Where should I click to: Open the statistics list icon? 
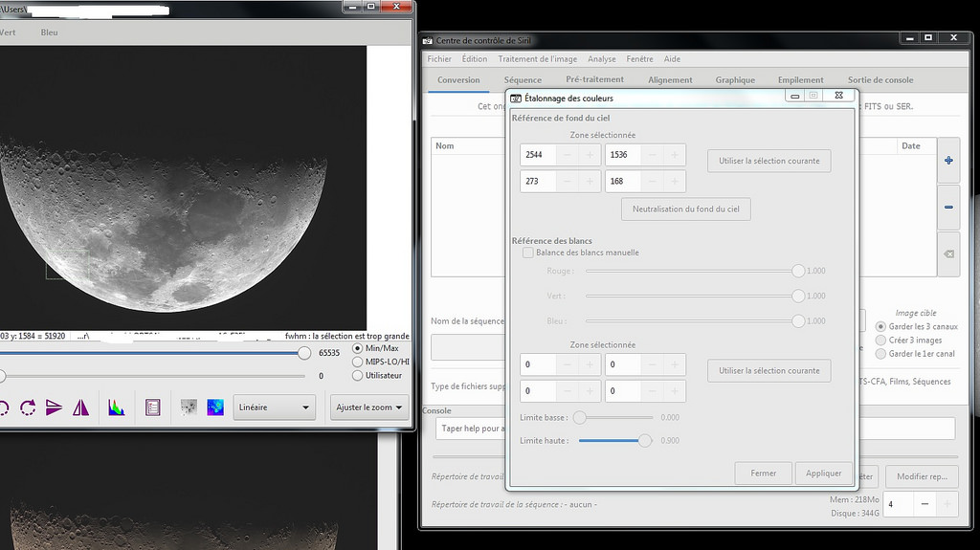tap(152, 407)
